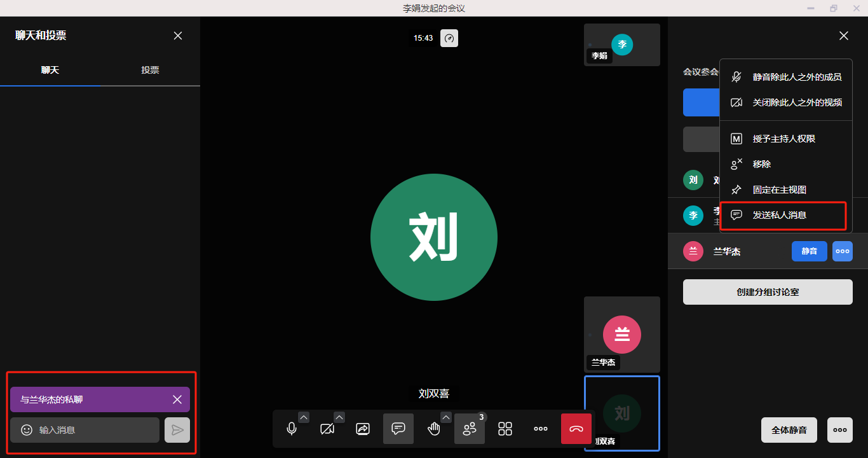
Task: Switch to the 投票 tab
Action: point(150,70)
